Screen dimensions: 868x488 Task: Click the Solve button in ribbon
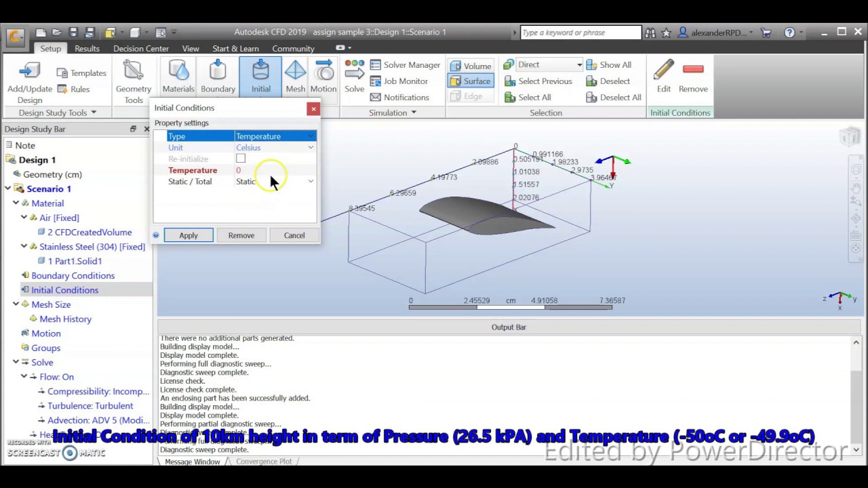[x=354, y=76]
